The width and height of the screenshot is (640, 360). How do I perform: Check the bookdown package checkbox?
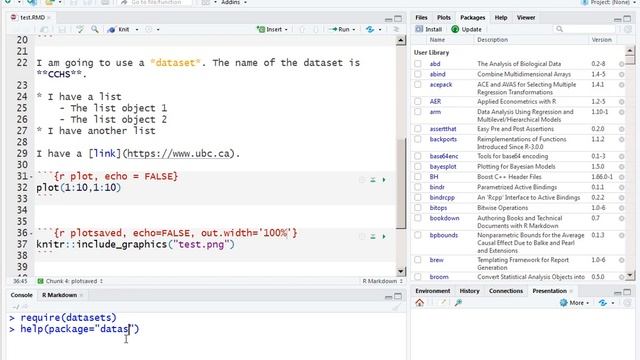click(x=418, y=218)
